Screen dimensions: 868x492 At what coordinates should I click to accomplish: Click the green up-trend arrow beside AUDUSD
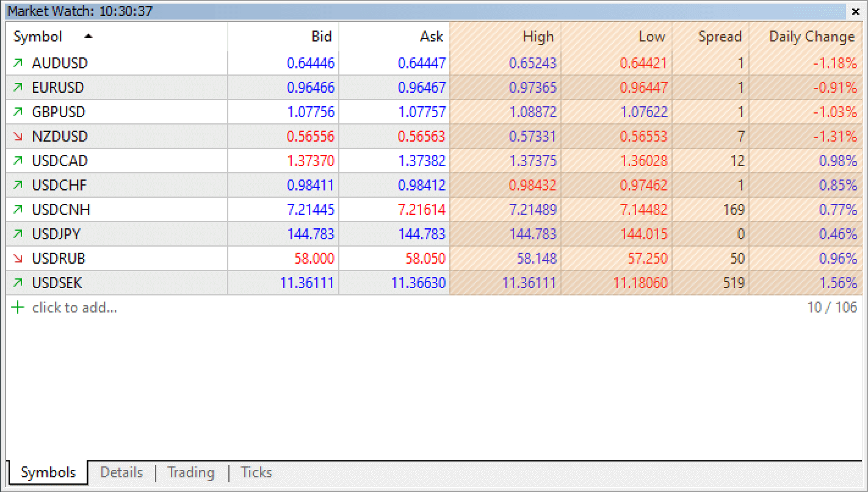(18, 63)
